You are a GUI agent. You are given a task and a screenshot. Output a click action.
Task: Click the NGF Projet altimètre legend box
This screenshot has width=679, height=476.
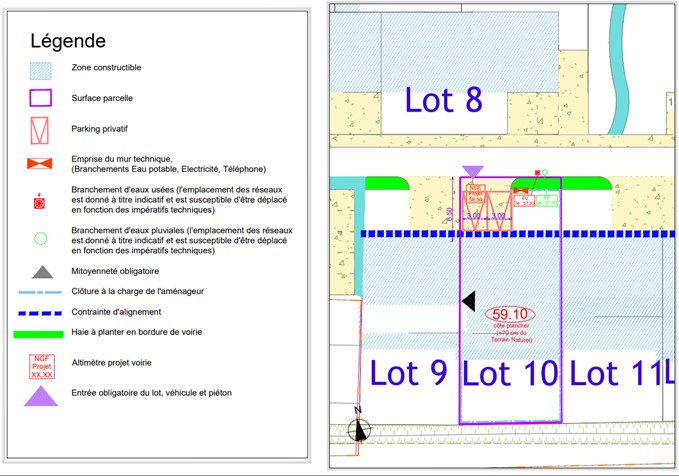(x=41, y=364)
